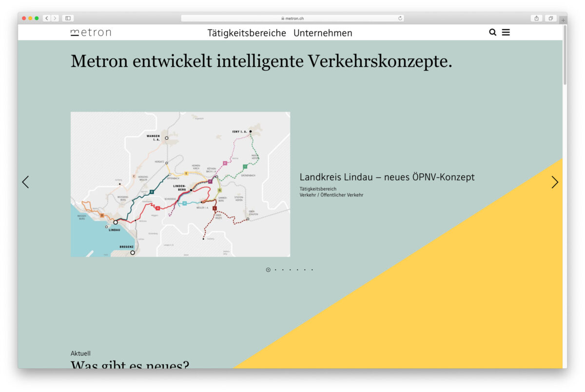Screen dimensions: 585x392
Task: Select the last carousel indicator dot
Action: (x=312, y=270)
